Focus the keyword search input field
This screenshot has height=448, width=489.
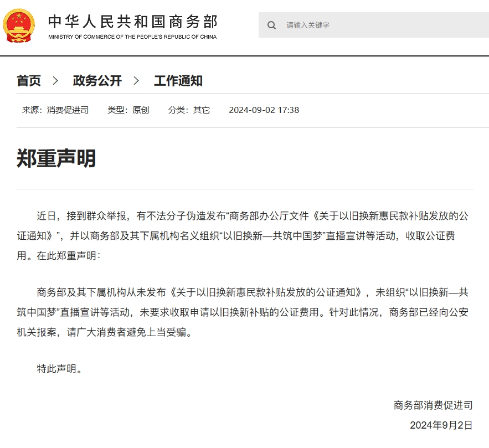(x=382, y=25)
